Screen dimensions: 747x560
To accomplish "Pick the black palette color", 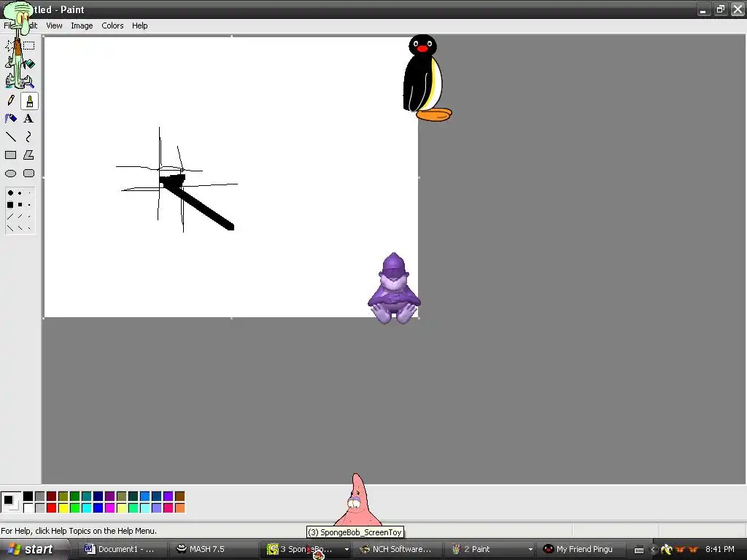I will coord(28,497).
